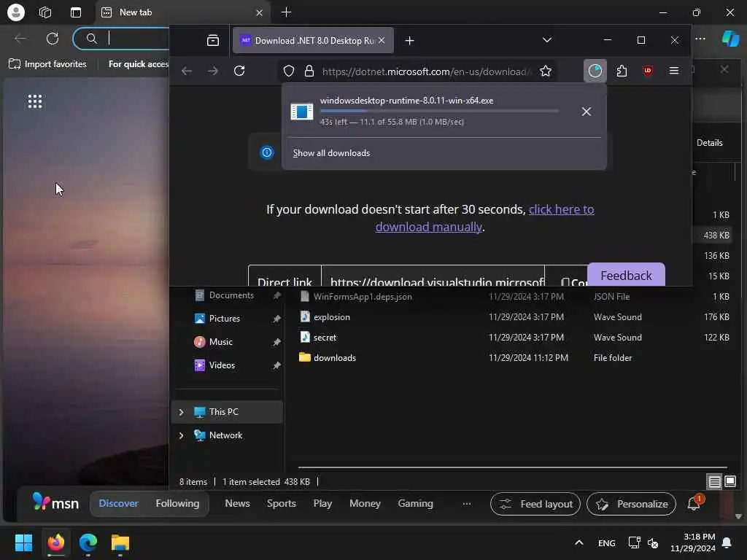Screen dimensions: 747x560
Task: Open Edge settings and more menu
Action: pyautogui.click(x=700, y=39)
